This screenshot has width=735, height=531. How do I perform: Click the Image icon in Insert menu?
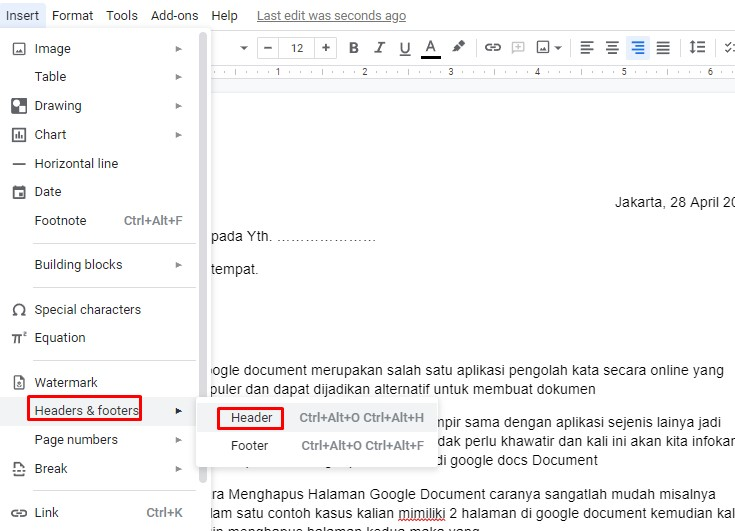[19, 49]
